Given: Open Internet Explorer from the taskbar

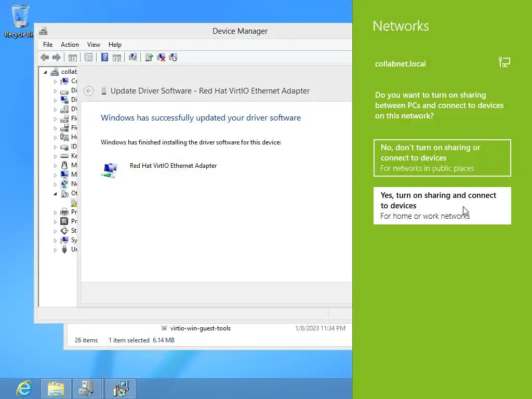Looking at the screenshot, I should pos(24,389).
